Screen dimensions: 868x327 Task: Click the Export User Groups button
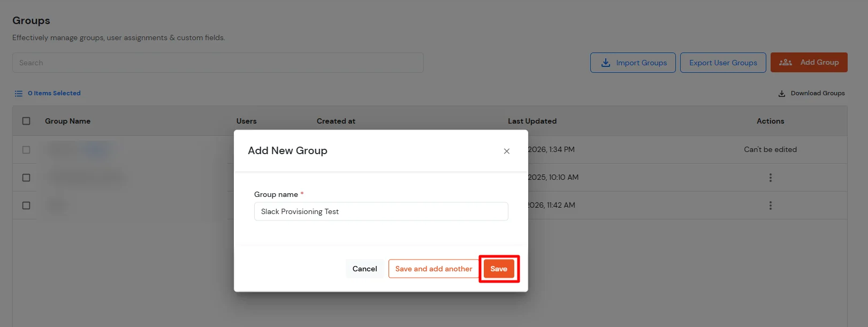click(x=723, y=63)
